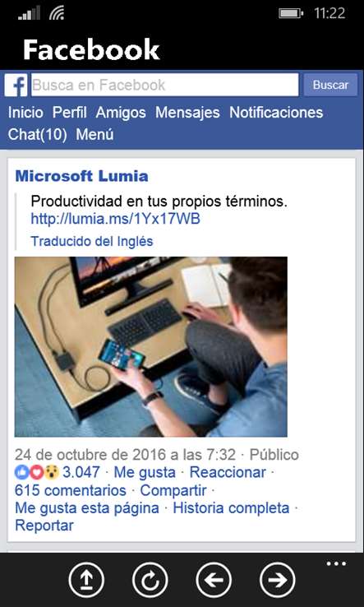The width and height of the screenshot is (364, 607).
Task: Click the Buscar button
Action: [x=330, y=85]
